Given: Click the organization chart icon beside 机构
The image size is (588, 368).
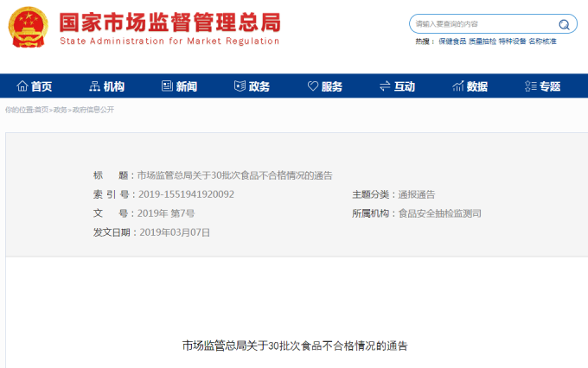Looking at the screenshot, I should [94, 86].
